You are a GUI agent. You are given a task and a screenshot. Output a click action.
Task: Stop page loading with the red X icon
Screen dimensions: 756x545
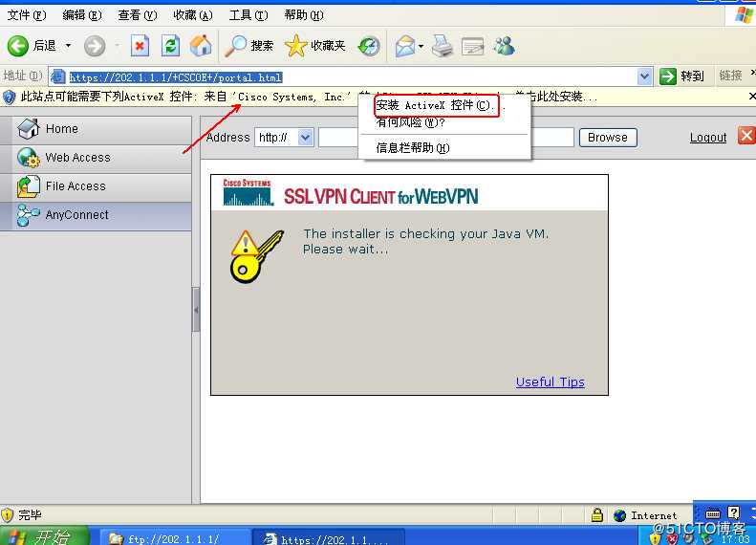pyautogui.click(x=140, y=46)
